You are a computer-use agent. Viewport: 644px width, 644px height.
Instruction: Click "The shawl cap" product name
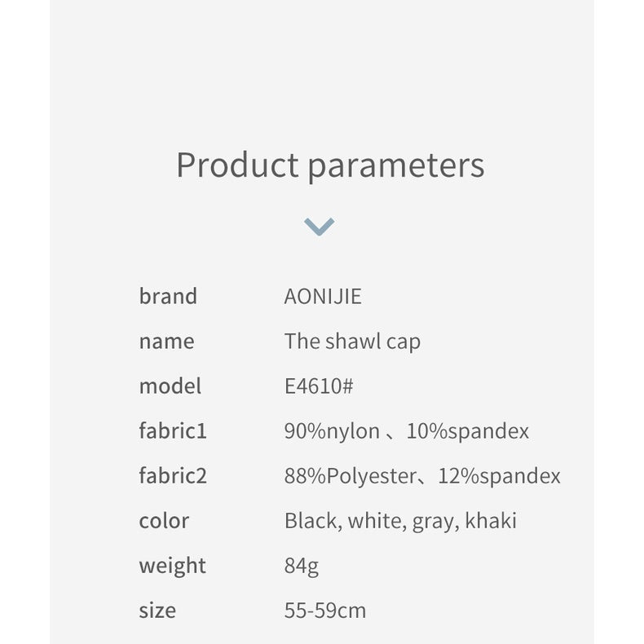coord(352,341)
